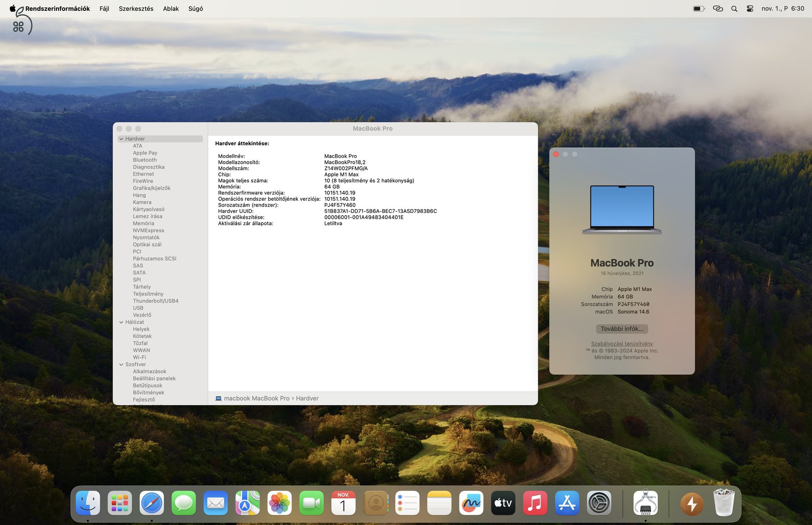The height and width of the screenshot is (525, 812).
Task: Select NVMExpress in the sidebar
Action: coord(148,230)
